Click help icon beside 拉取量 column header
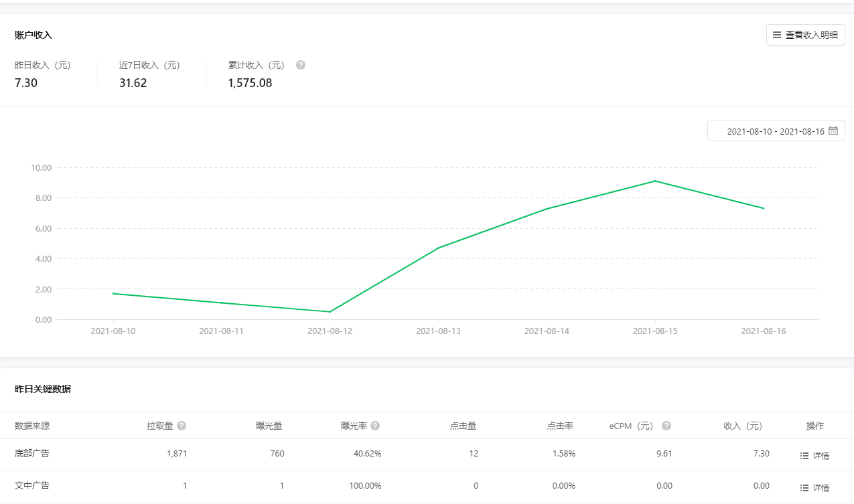Viewport: 854px width, 504px height. [182, 426]
